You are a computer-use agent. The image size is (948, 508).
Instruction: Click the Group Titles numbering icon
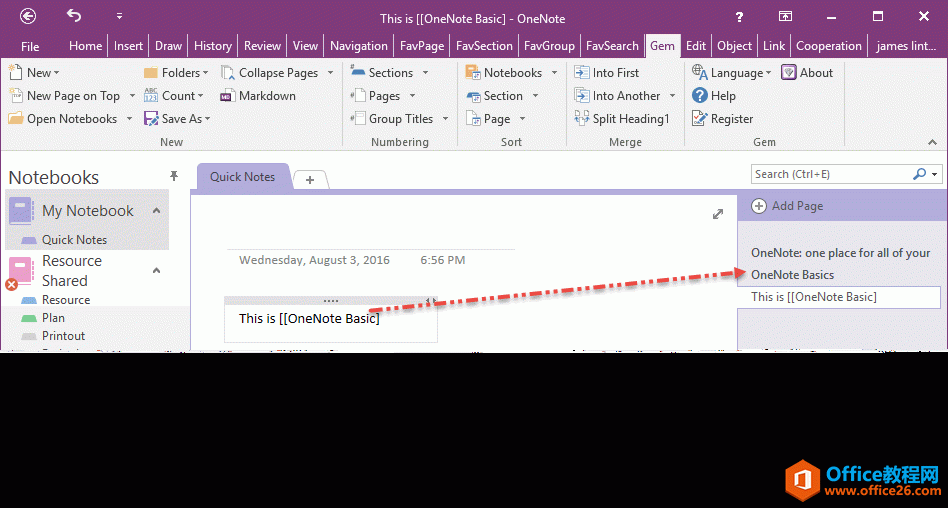(358, 119)
